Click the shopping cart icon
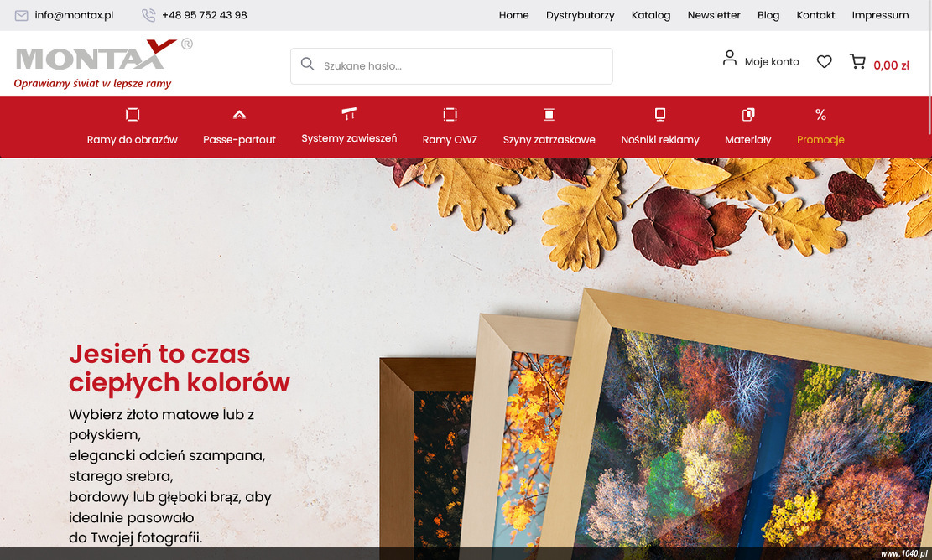This screenshot has width=932, height=560. [857, 61]
